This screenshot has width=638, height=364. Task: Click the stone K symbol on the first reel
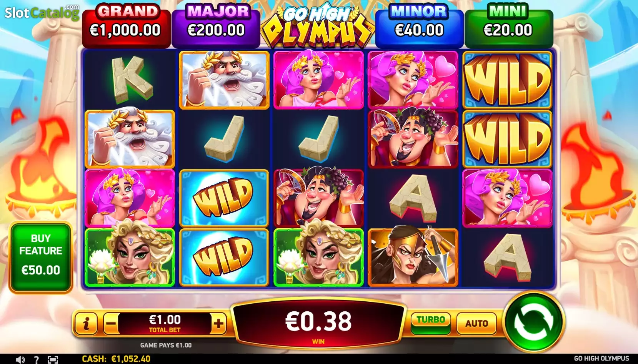[130, 80]
